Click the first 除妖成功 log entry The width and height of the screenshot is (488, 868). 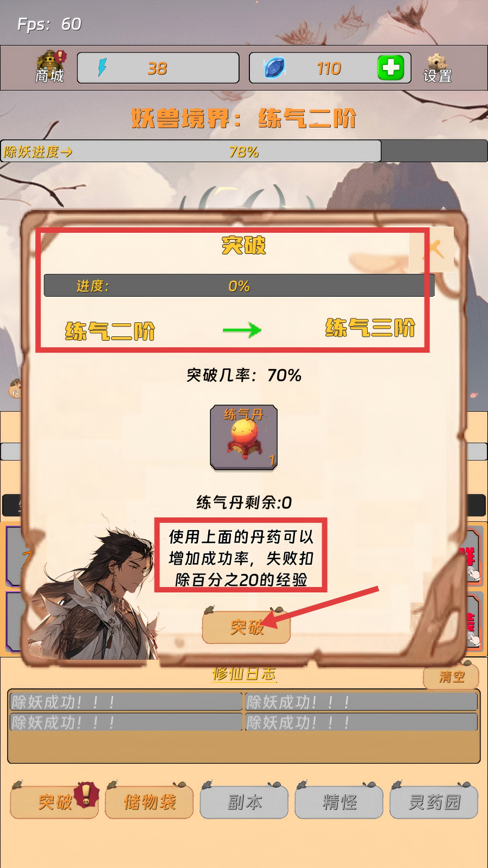(x=126, y=702)
